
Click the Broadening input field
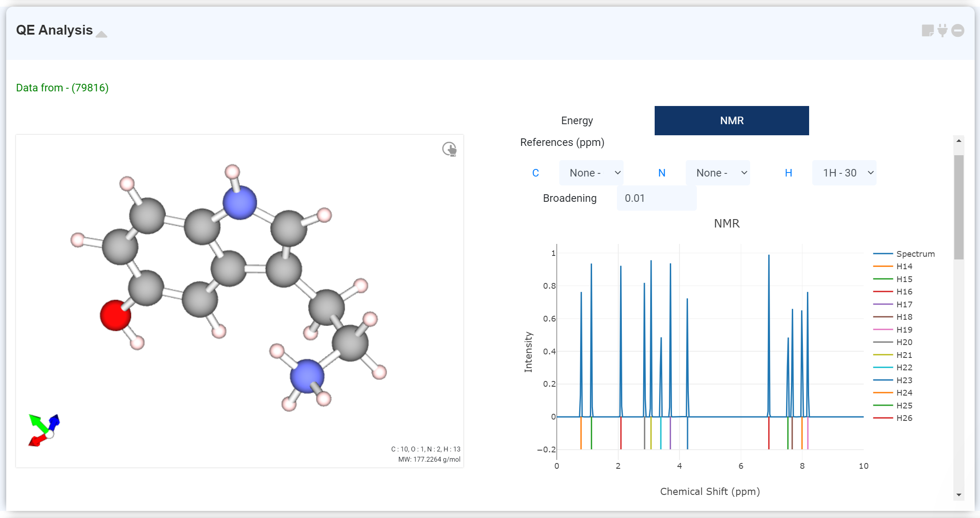point(656,198)
